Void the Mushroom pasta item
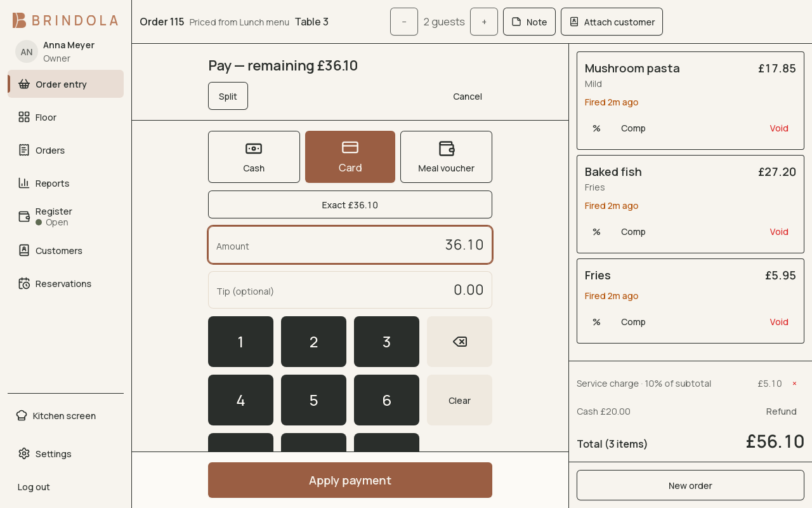812x508 pixels. [779, 128]
